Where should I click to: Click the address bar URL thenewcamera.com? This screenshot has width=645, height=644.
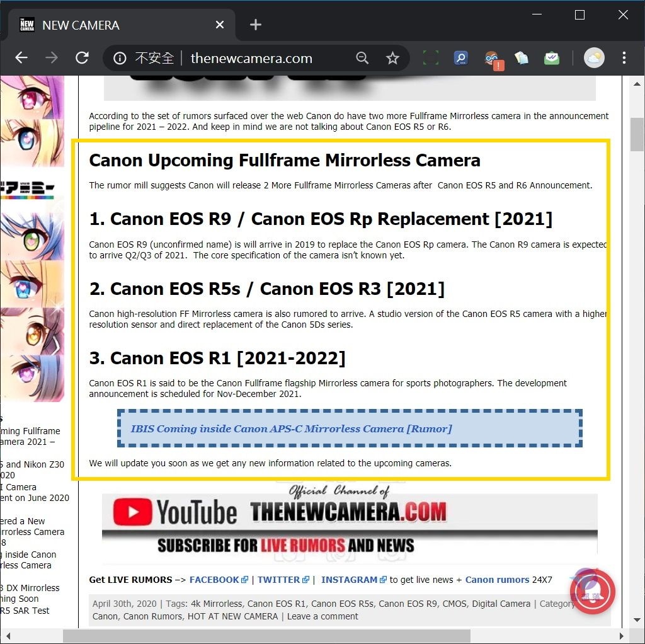click(x=251, y=58)
